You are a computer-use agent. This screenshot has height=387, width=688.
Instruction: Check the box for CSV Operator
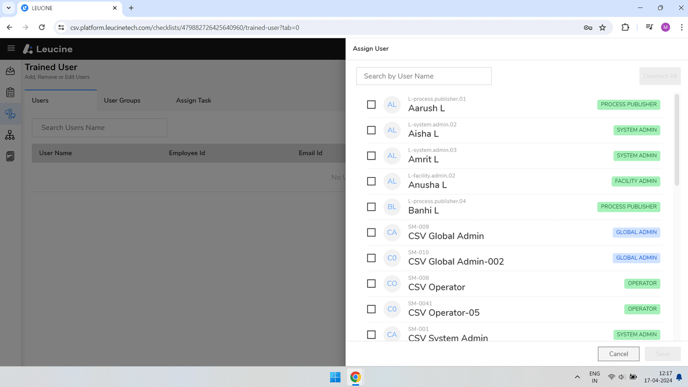[371, 283]
